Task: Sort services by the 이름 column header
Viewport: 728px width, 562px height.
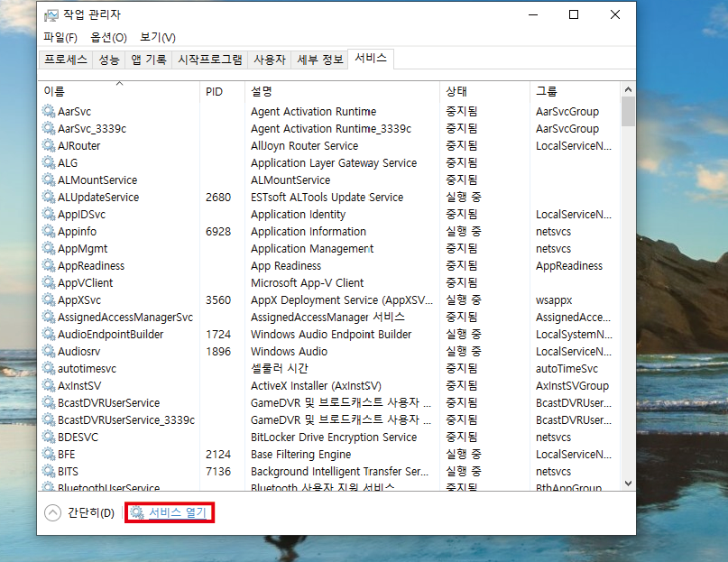Action: (119, 91)
